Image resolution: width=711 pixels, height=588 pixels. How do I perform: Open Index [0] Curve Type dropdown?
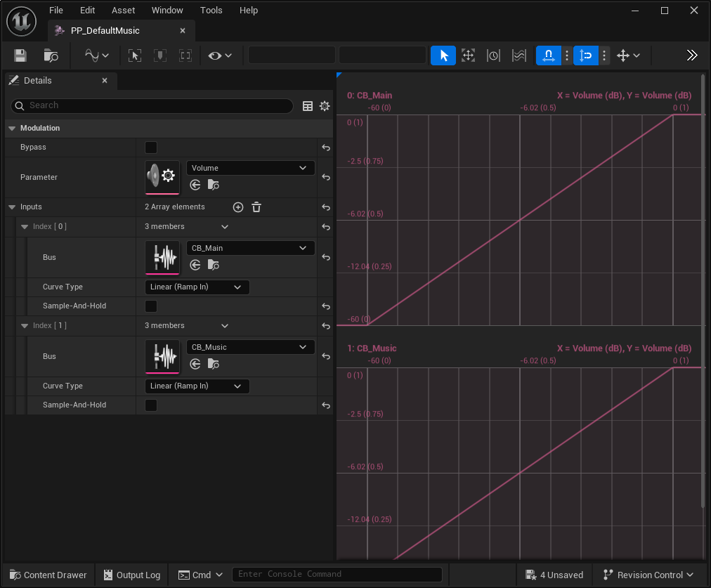tap(197, 287)
